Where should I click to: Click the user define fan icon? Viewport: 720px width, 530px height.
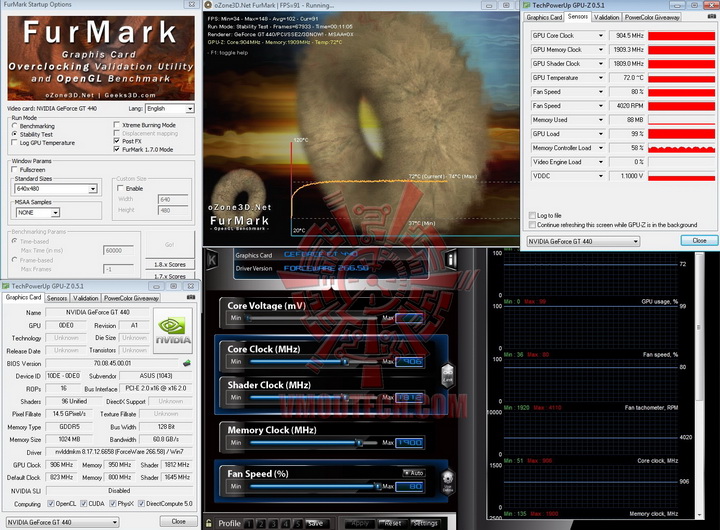[x=448, y=481]
